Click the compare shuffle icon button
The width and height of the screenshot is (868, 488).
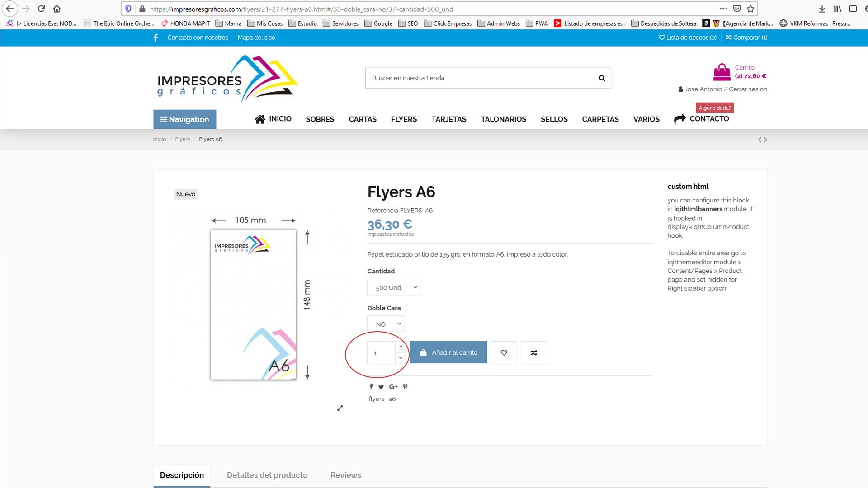click(x=533, y=353)
